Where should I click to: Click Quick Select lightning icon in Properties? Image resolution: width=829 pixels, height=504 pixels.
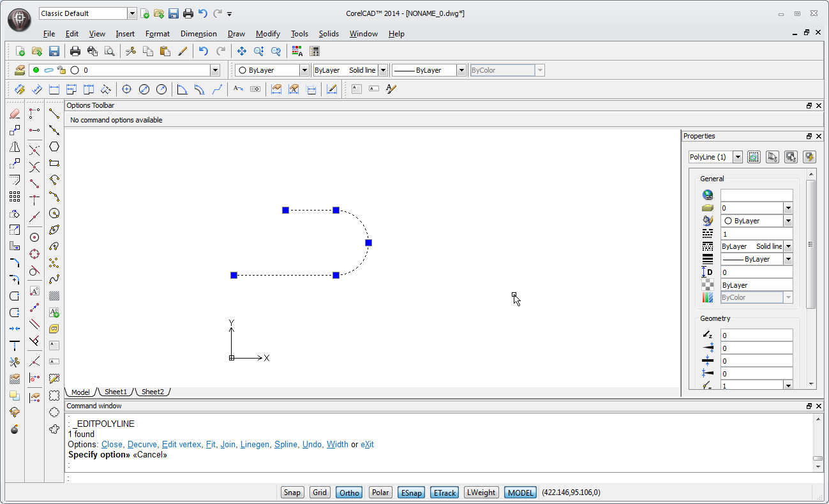pyautogui.click(x=810, y=156)
